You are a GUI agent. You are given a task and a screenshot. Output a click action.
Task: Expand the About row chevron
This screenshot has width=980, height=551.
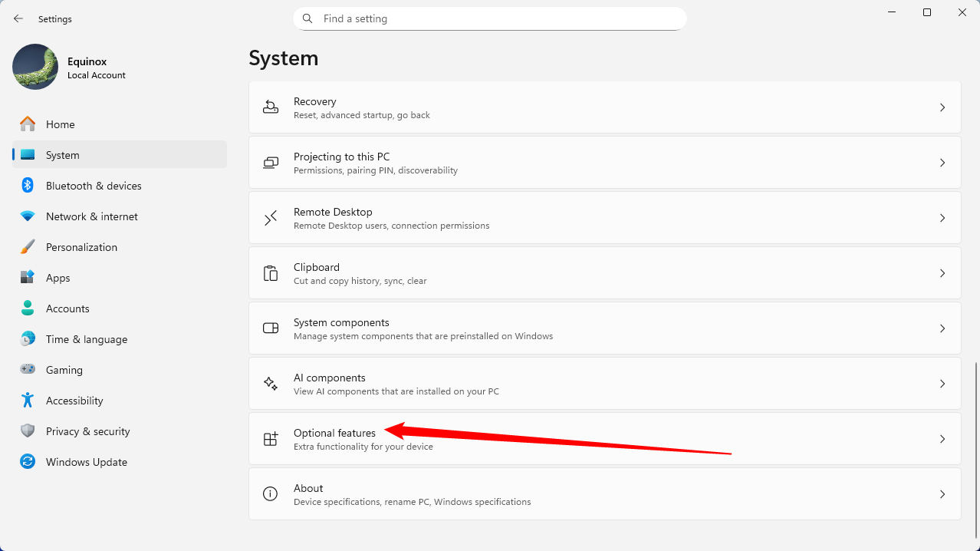(x=942, y=494)
